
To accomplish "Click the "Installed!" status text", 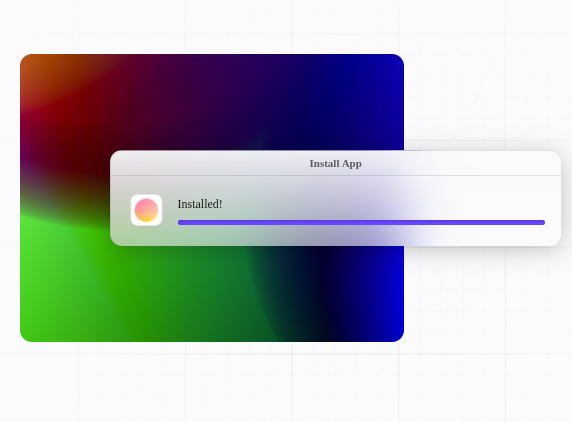I will click(200, 204).
